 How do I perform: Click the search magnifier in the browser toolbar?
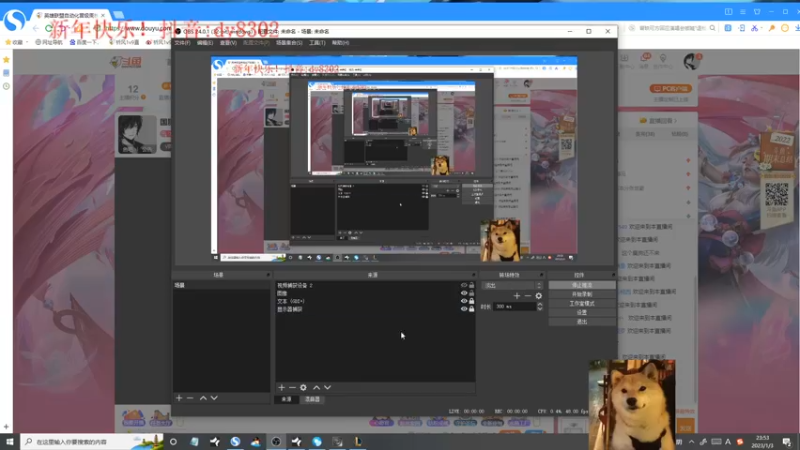(712, 28)
